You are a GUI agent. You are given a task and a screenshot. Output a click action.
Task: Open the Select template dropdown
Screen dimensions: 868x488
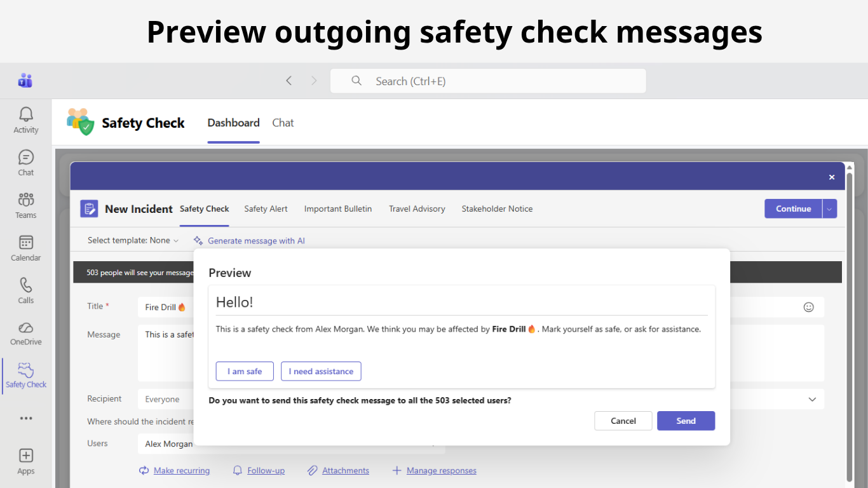[133, 240]
